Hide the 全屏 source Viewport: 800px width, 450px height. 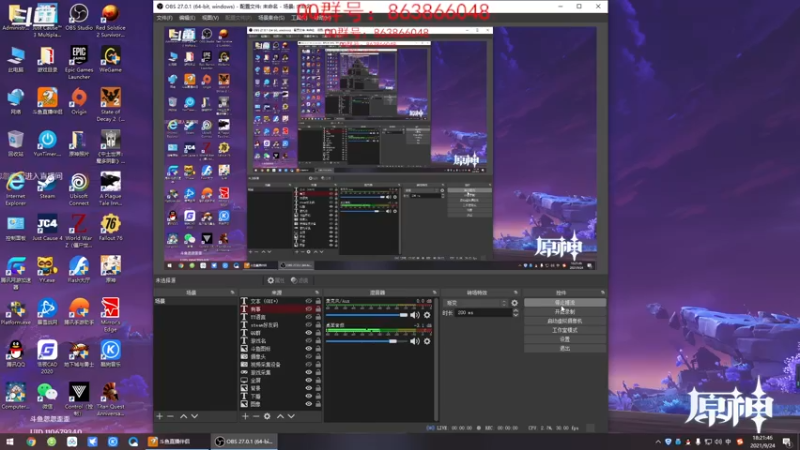[x=309, y=380]
